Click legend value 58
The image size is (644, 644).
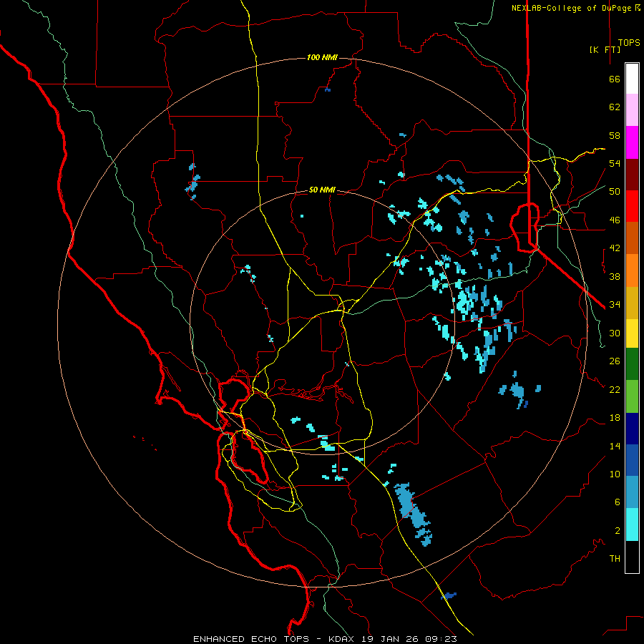[615, 135]
